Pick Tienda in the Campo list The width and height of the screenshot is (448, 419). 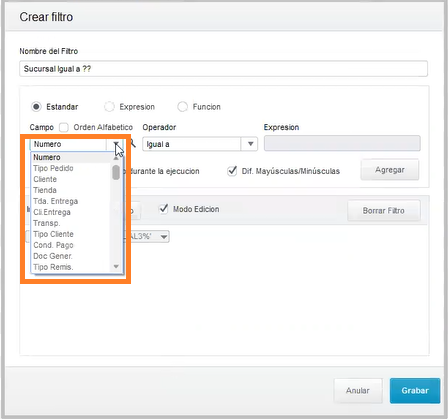tap(45, 190)
